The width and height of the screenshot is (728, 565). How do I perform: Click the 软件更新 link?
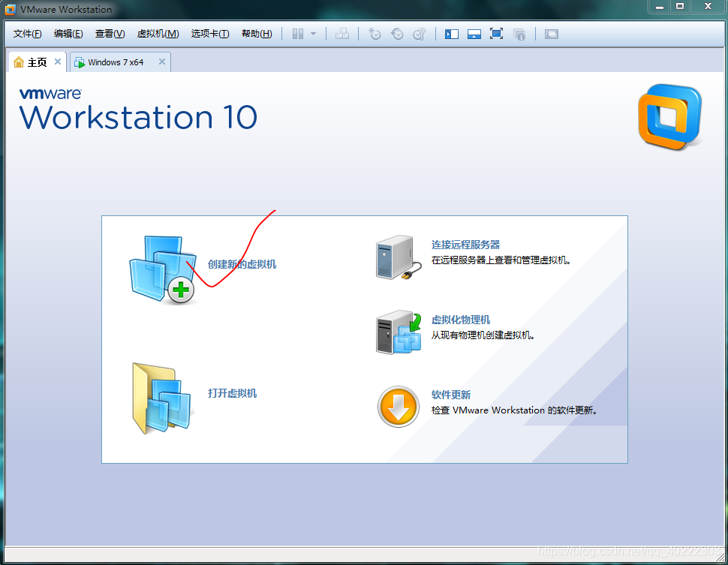coord(451,395)
